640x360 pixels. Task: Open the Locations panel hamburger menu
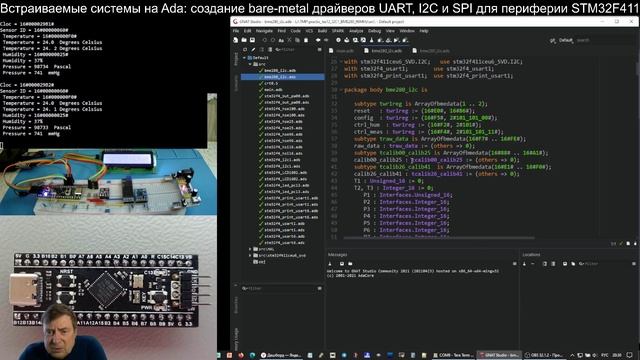634,264
